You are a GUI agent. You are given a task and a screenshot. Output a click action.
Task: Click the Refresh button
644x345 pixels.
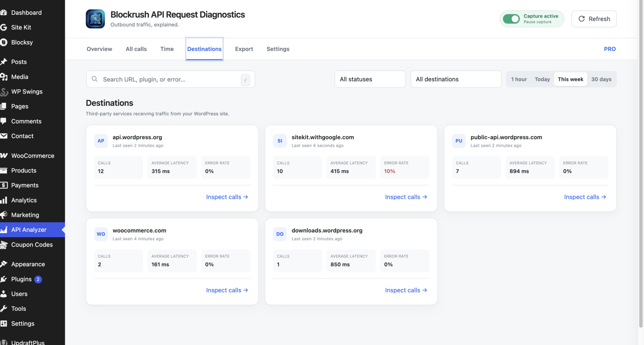594,19
